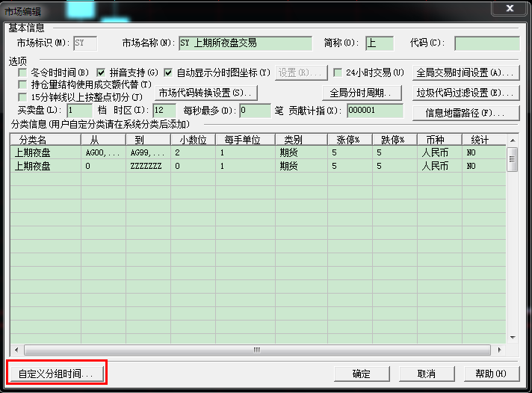532x393 pixels.
Task: Enable 24小时交易 checkbox
Action: click(x=338, y=72)
